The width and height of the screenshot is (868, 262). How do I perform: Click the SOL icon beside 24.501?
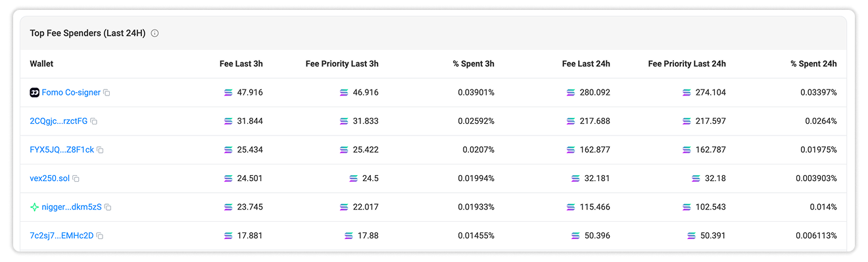coord(228,178)
